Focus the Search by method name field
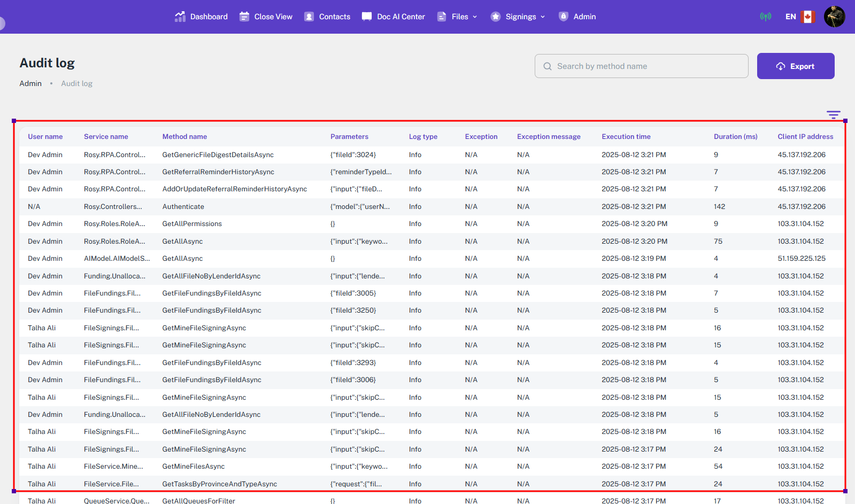 pyautogui.click(x=642, y=66)
